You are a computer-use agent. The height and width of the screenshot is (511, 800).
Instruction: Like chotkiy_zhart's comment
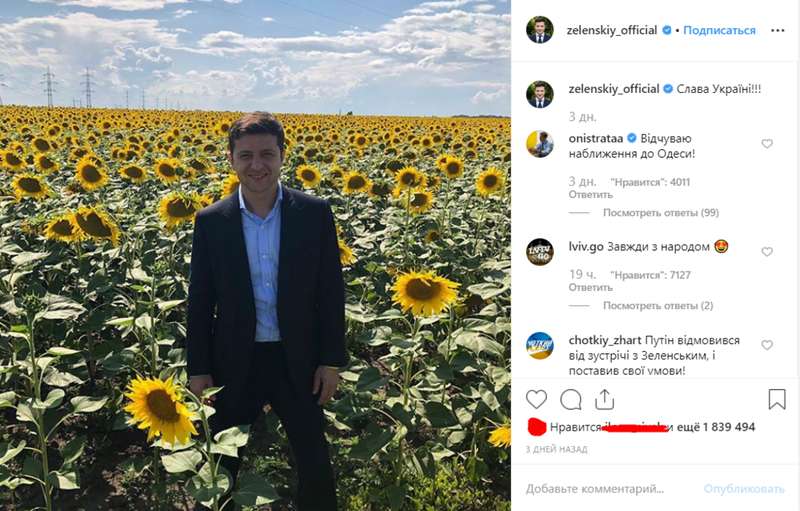tap(767, 345)
